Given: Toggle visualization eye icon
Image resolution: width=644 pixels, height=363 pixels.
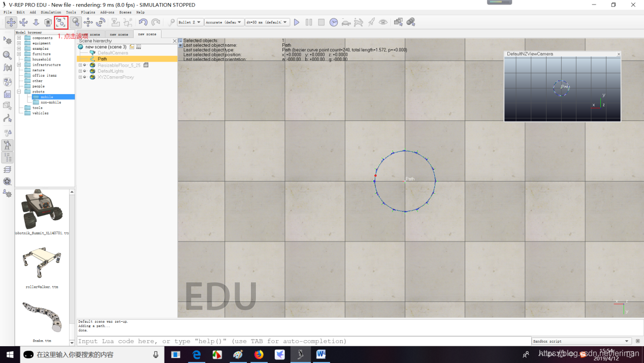Looking at the screenshot, I should (x=383, y=22).
